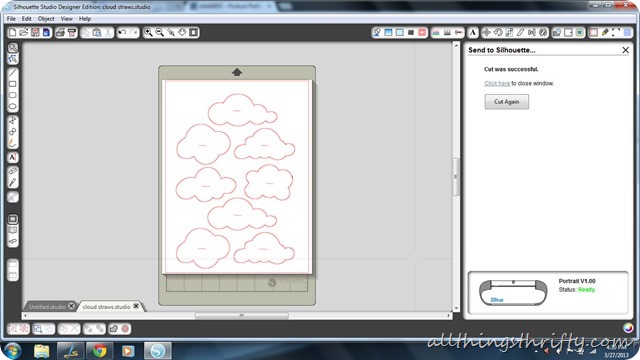Image resolution: width=640 pixels, height=360 pixels.
Task: Click the Print icon in the toolbar
Action: point(60,32)
